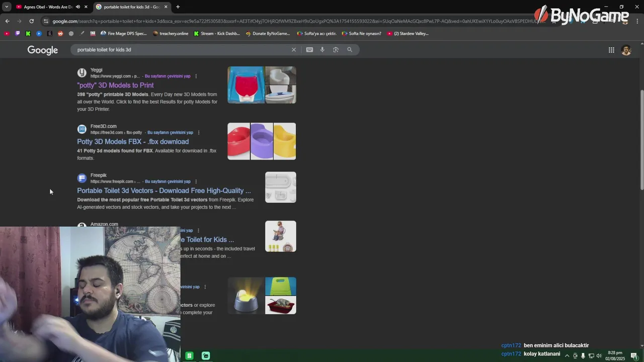Open the Yeggi site favicon
Viewport: 644px width, 362px height.
coord(82,73)
